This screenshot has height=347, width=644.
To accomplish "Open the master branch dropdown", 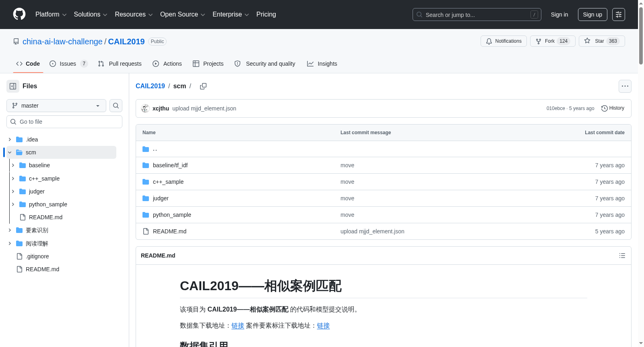I will [56, 106].
